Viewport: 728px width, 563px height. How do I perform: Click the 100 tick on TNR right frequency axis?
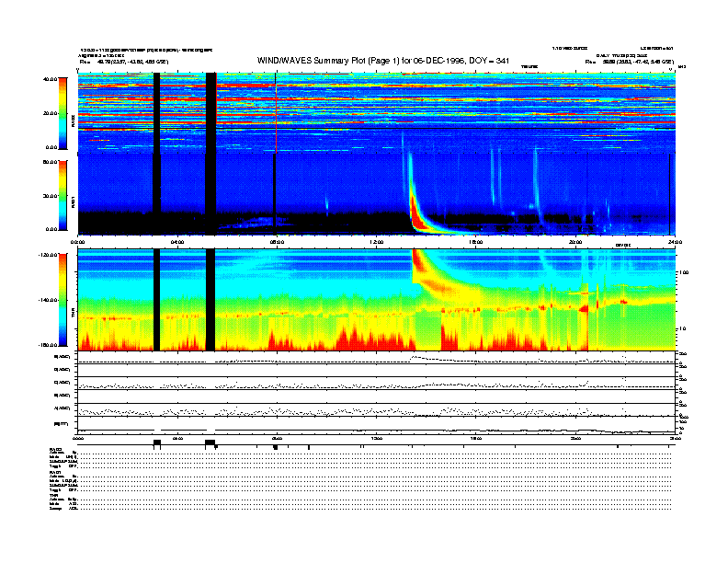pyautogui.click(x=684, y=272)
